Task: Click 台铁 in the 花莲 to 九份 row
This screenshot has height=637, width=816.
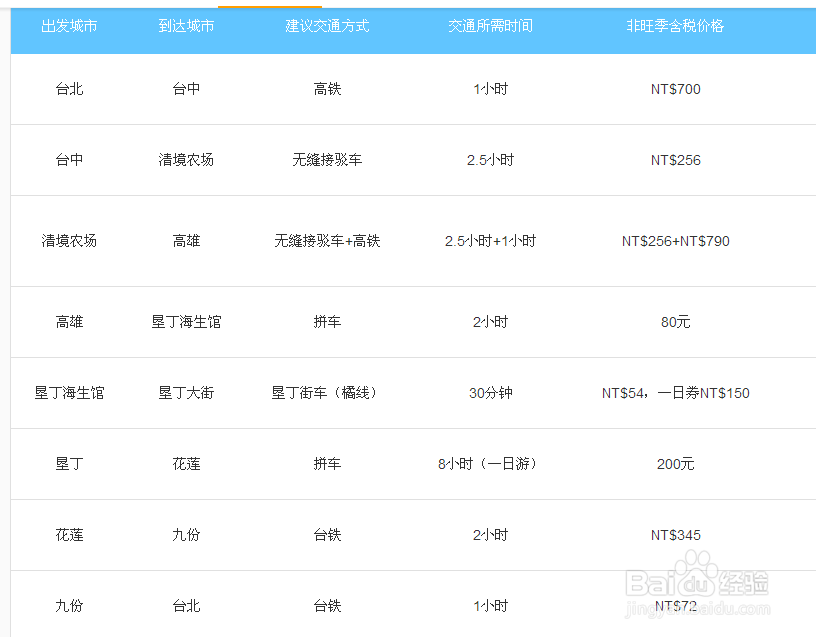Action: pyautogui.click(x=327, y=535)
